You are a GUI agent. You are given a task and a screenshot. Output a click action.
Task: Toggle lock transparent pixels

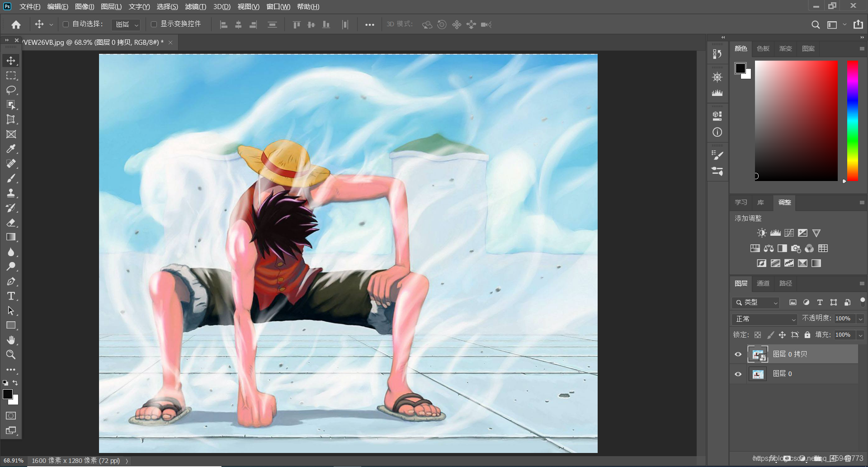pos(758,335)
